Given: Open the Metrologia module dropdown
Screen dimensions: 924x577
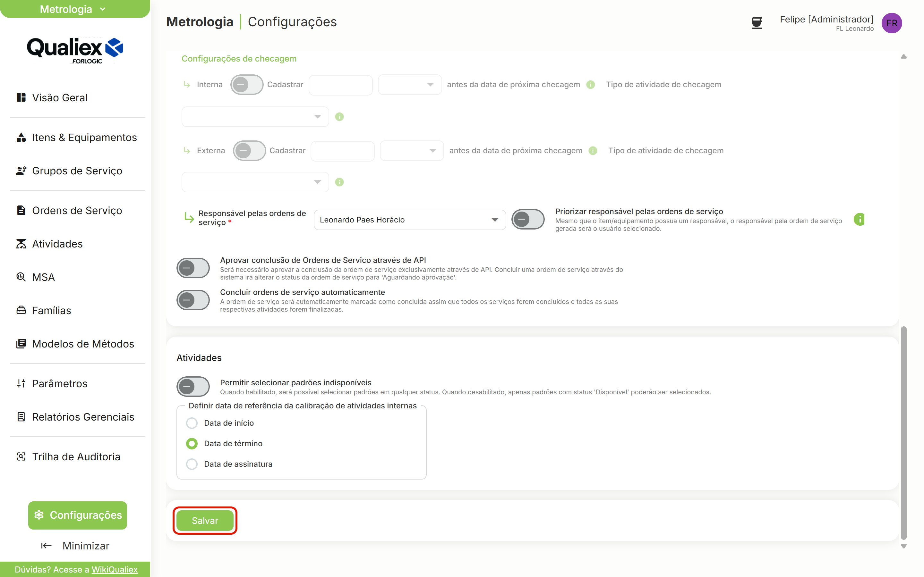Looking at the screenshot, I should [75, 9].
